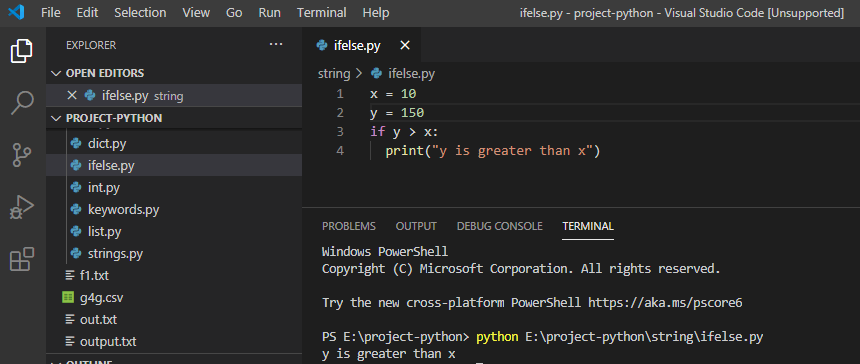Open the Terminal menu
This screenshot has height=364, width=860.
(321, 13)
